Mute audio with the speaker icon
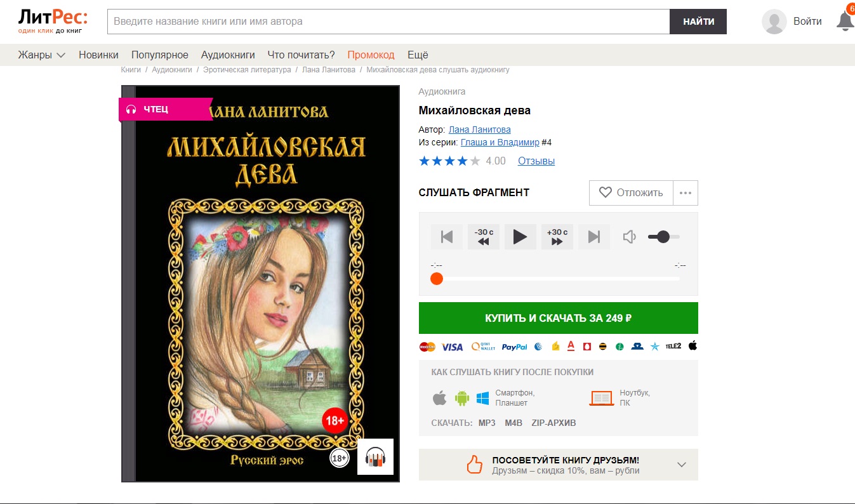Image resolution: width=855 pixels, height=504 pixels. pyautogui.click(x=629, y=237)
